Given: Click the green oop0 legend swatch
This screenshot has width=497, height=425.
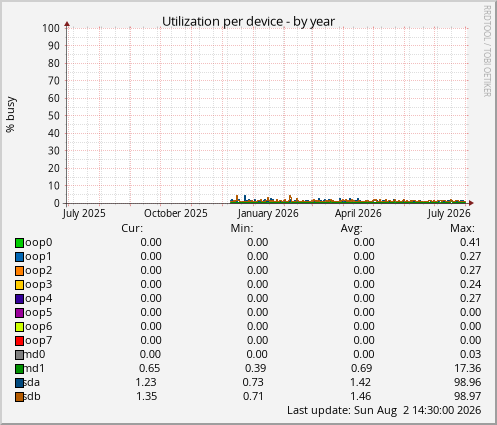Looking at the screenshot, I should pyautogui.click(x=19, y=243).
